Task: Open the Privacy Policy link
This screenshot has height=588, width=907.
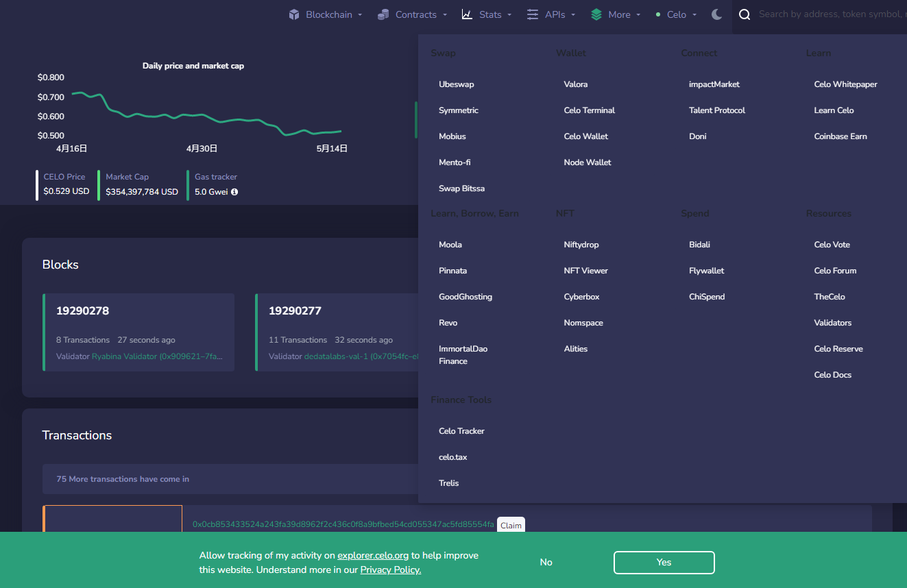Action: (390, 569)
